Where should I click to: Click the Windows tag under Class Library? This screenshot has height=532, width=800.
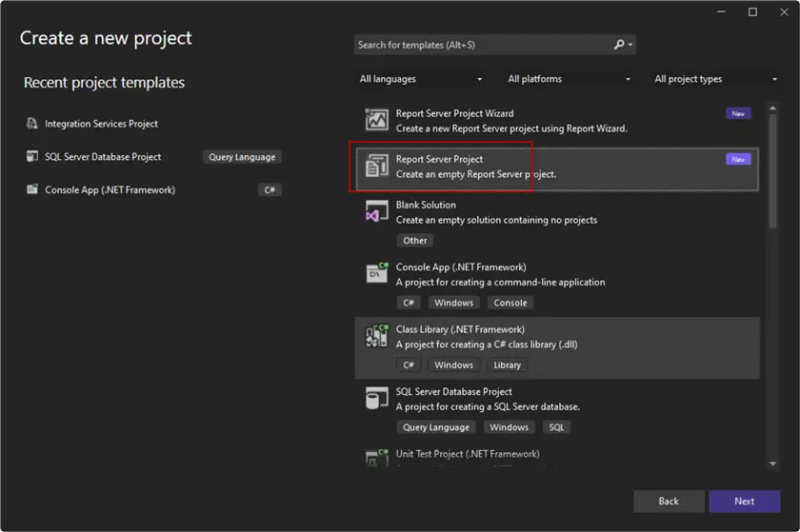click(x=454, y=365)
